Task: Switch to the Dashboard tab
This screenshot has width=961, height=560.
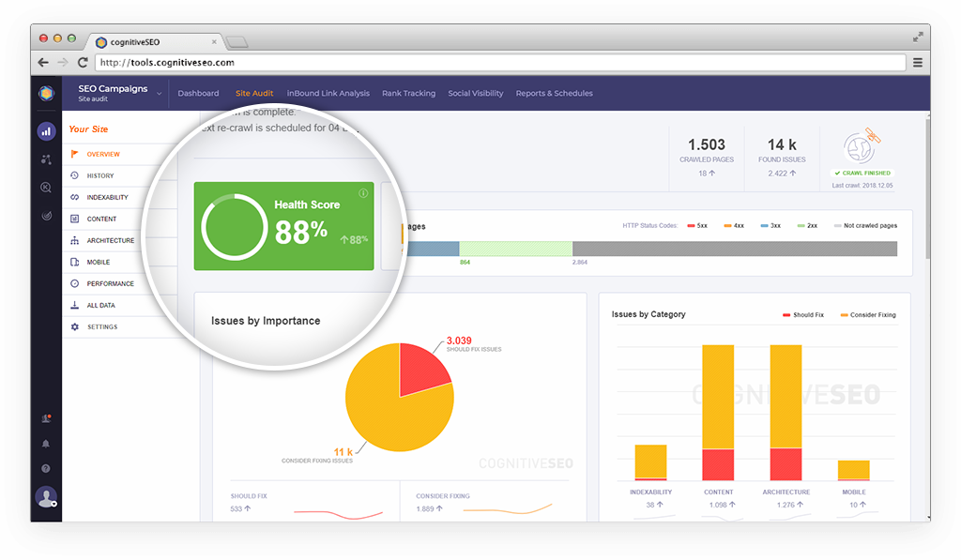Action: (x=198, y=93)
